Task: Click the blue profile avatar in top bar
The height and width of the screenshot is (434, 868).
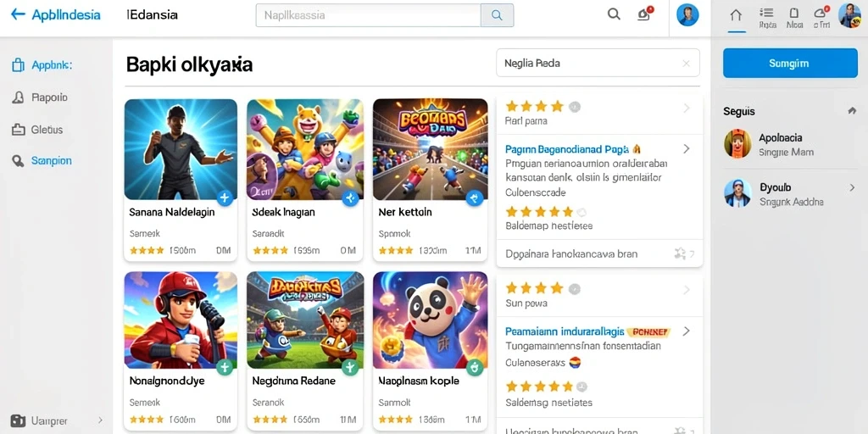Action: point(687,15)
